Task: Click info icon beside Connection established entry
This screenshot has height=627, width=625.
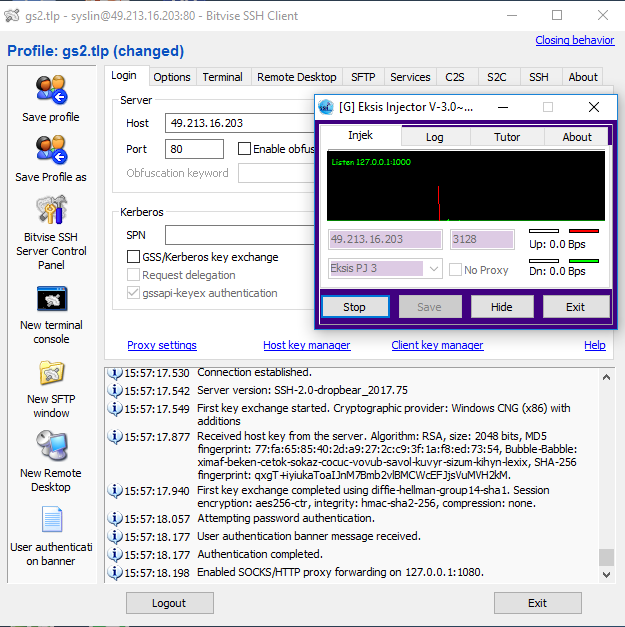Action: 115,373
